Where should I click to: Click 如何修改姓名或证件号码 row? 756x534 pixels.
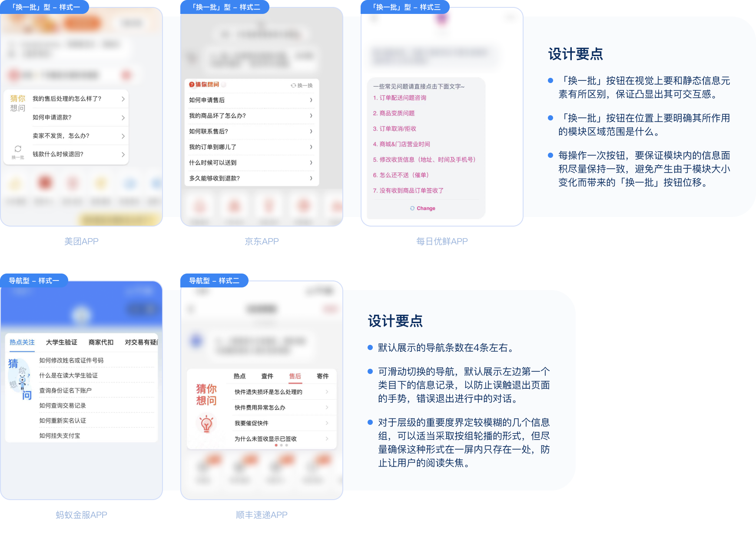point(96,360)
